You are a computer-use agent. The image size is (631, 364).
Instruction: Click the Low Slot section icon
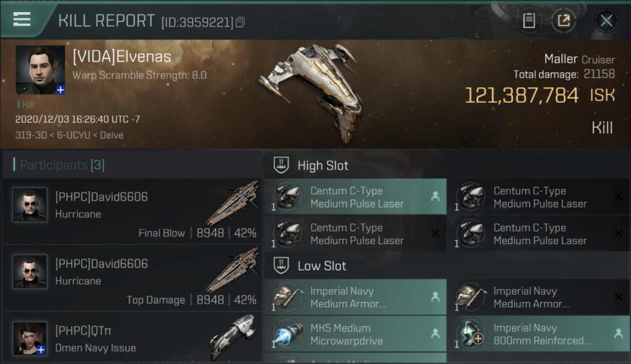coord(282,265)
